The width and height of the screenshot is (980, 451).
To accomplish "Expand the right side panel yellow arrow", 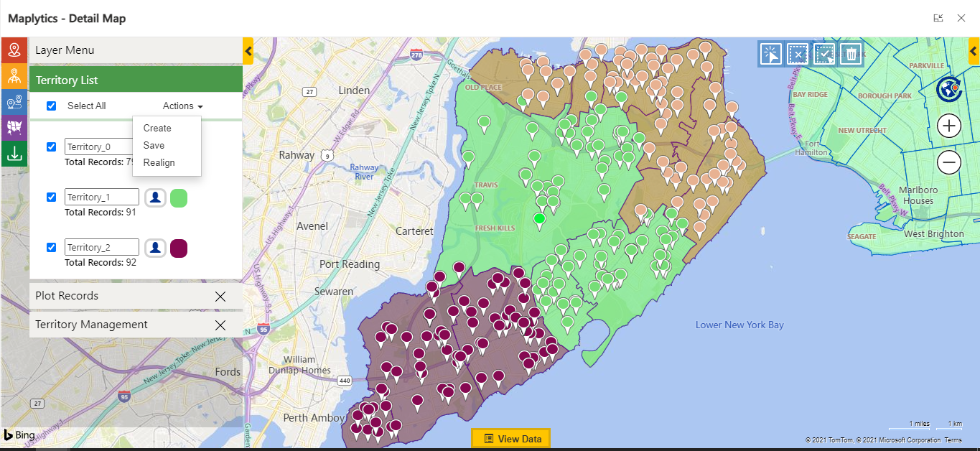I will [974, 51].
